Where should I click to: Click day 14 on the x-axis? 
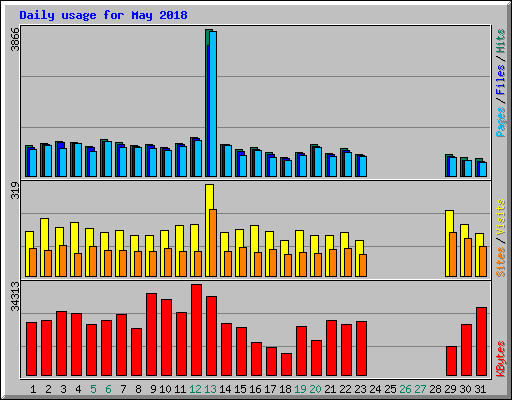pyautogui.click(x=225, y=389)
